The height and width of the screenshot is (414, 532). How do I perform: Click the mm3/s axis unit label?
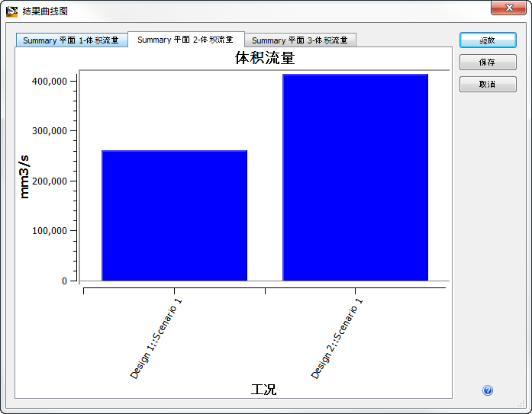(x=24, y=177)
